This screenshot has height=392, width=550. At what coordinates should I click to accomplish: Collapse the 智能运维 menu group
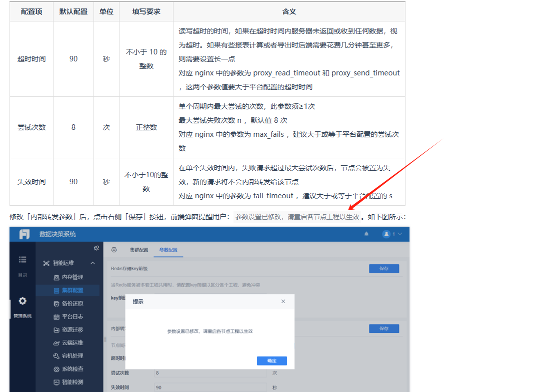(x=92, y=263)
